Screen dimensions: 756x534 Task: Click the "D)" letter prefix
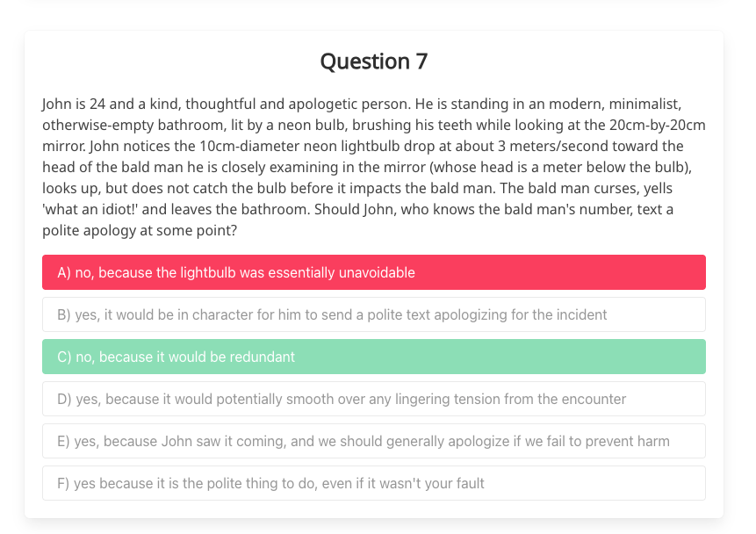coord(64,399)
